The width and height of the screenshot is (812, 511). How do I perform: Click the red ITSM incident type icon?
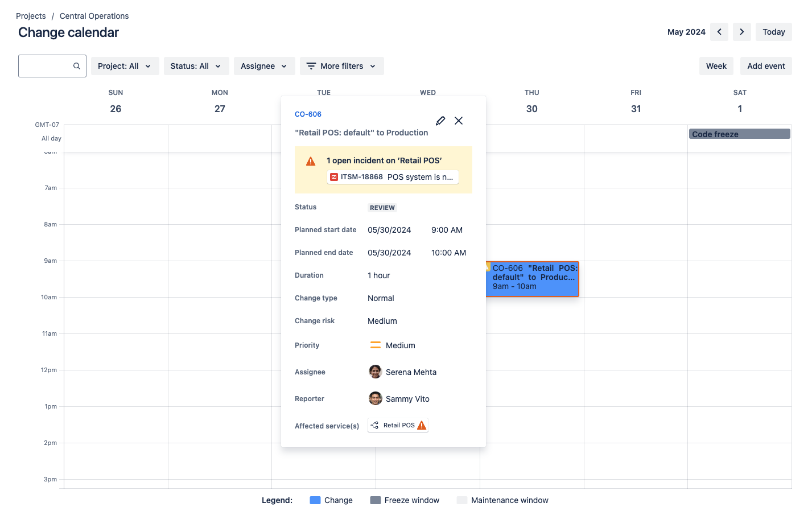pos(333,177)
